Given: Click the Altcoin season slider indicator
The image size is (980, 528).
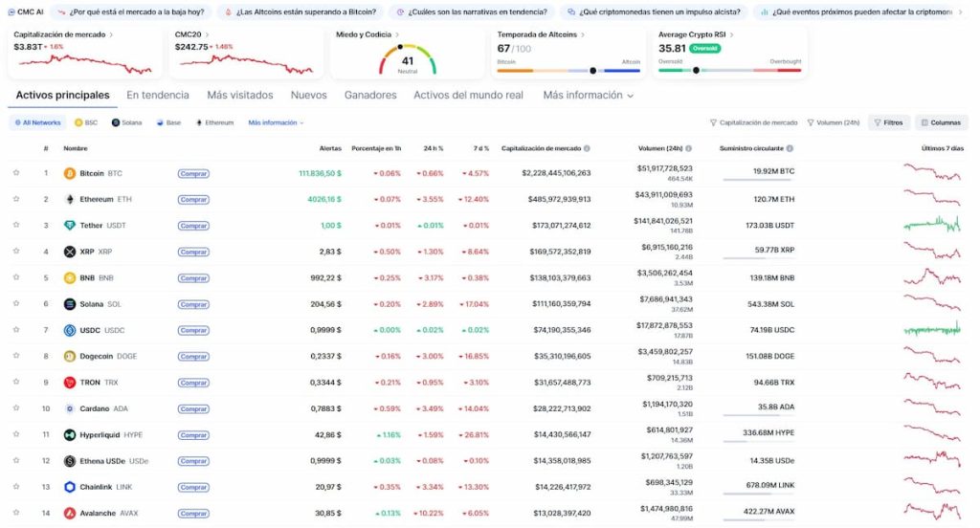Looking at the screenshot, I should coord(592,71).
